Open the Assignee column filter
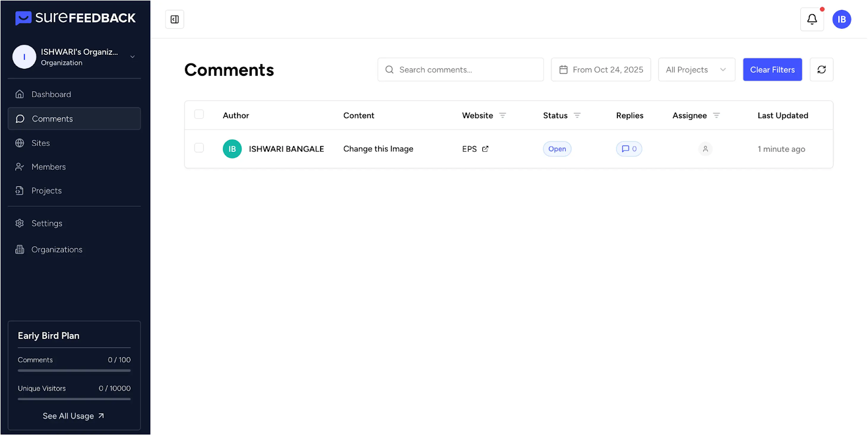Viewport: 868px width, 435px height. [x=716, y=116]
